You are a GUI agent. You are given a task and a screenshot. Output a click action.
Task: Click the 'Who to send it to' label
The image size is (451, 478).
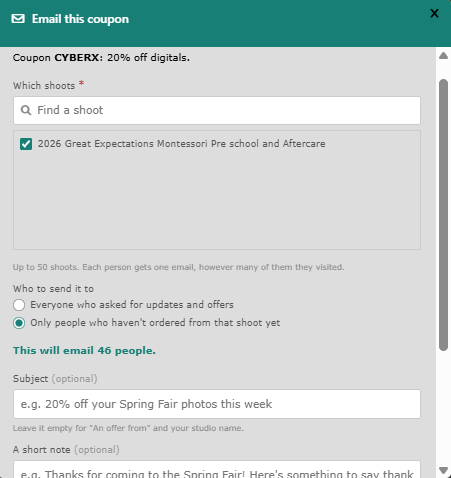[53, 289]
